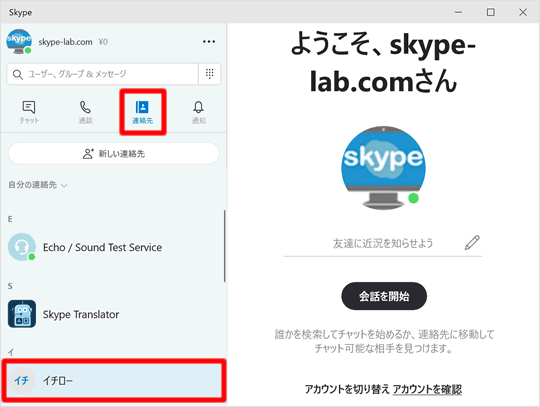Viewport: 540px width, 407px height.
Task: Click the イチ avatar circle
Action: click(x=22, y=380)
